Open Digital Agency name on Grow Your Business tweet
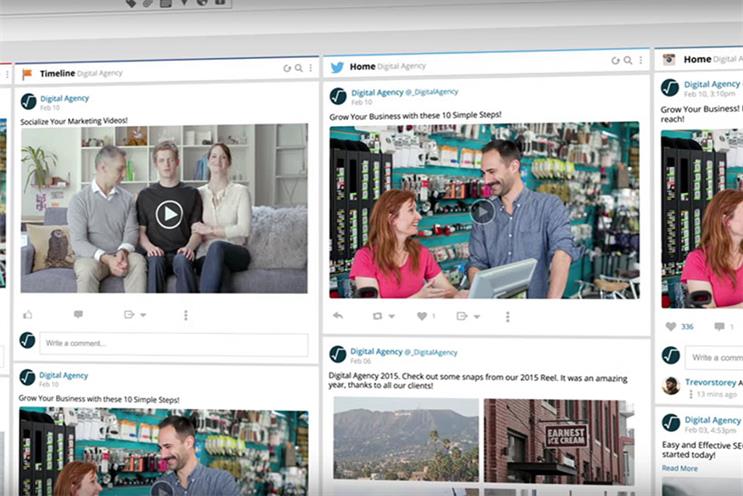Image resolution: width=743 pixels, height=496 pixels. (x=377, y=93)
